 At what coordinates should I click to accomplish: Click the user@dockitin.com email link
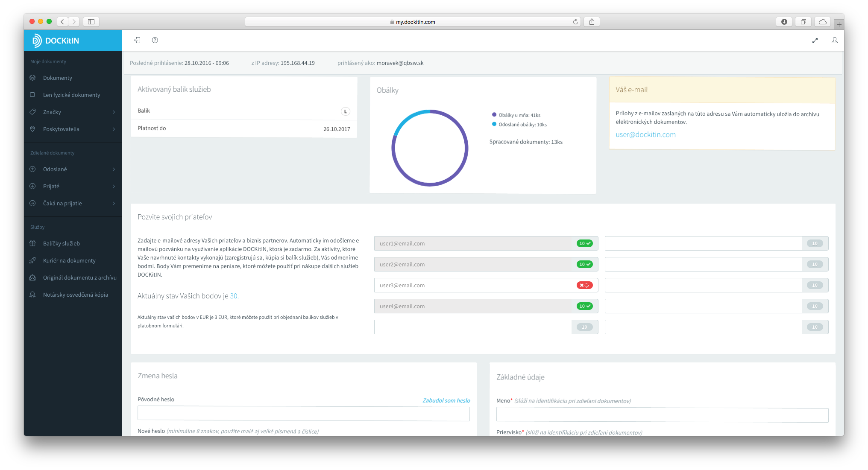645,134
